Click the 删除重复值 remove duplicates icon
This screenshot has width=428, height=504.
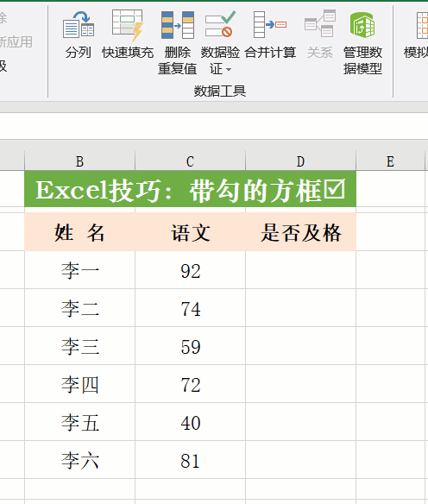178,25
